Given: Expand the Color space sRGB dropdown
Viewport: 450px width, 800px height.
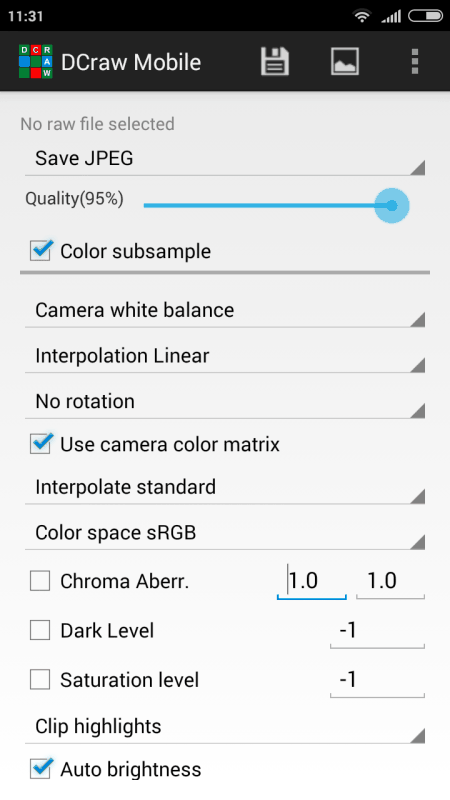Looking at the screenshot, I should pos(225,533).
